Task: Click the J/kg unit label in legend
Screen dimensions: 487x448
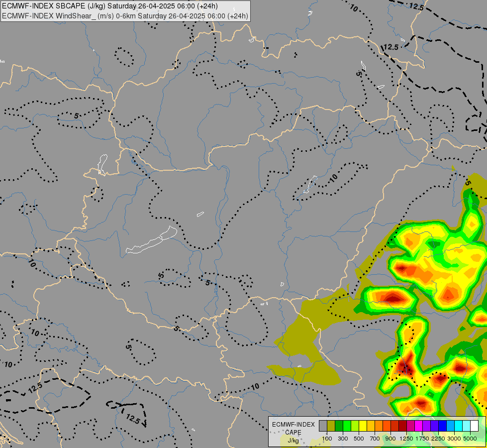Action: pos(293,441)
